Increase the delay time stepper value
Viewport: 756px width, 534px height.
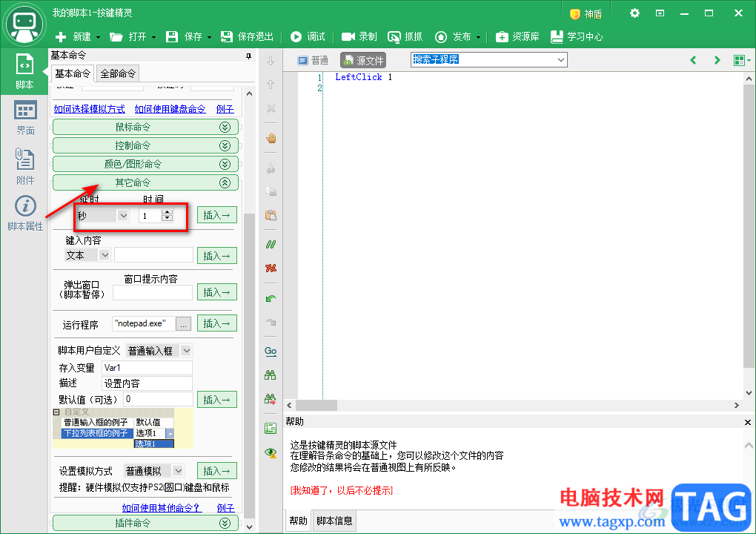(x=167, y=212)
